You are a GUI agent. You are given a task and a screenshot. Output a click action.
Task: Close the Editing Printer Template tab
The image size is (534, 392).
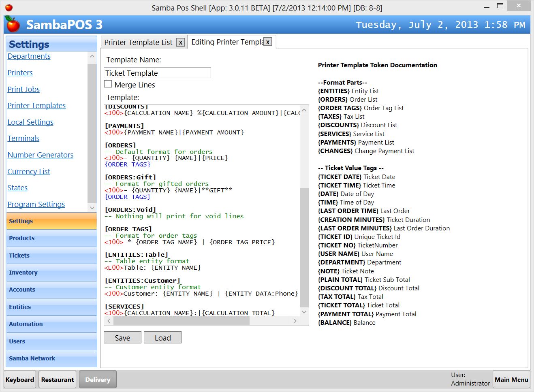(267, 42)
